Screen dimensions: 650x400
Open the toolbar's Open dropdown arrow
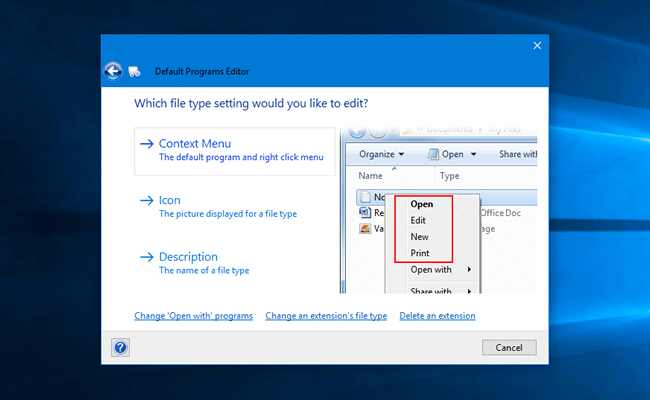coord(473,154)
